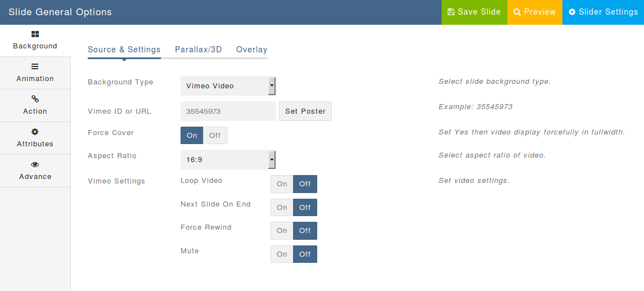Click the magnifier icon on Preview

tap(517, 12)
